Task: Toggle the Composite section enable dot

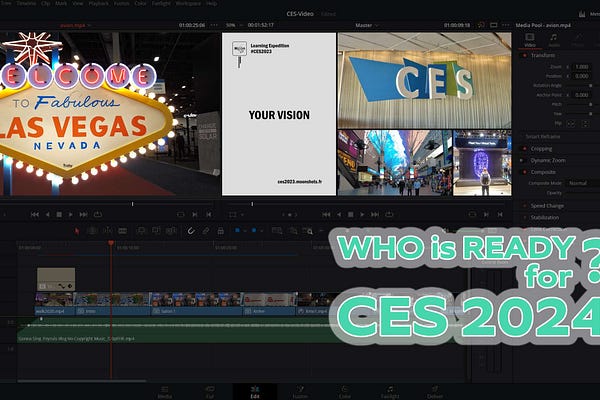Action: point(525,172)
